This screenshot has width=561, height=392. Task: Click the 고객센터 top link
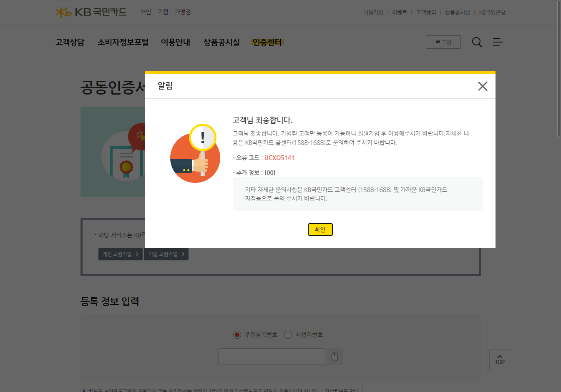pos(426,12)
